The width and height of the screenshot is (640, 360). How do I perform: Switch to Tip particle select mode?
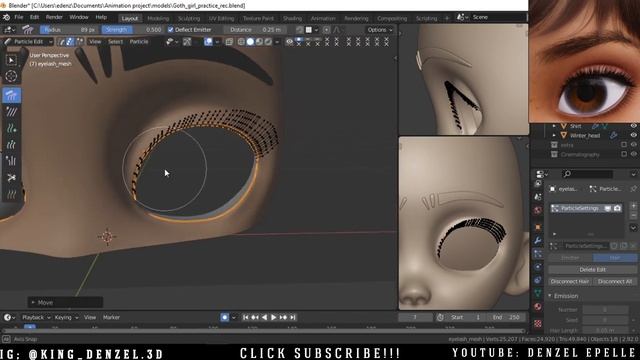tap(79, 42)
